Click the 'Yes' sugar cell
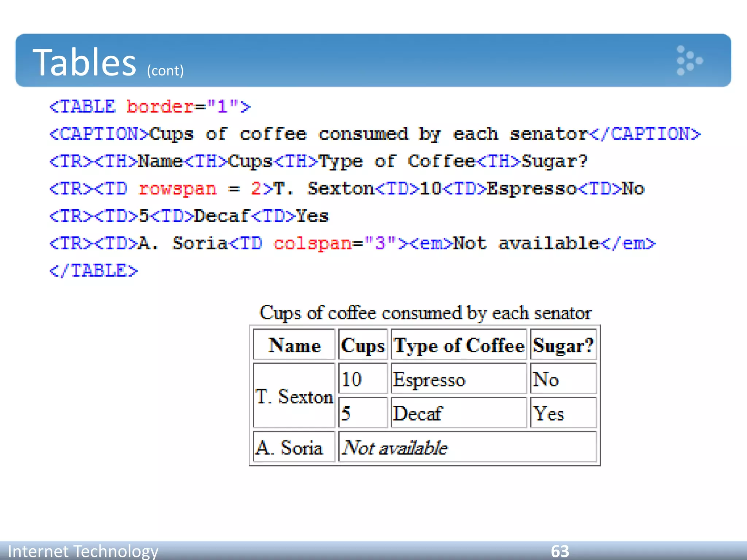The width and height of the screenshot is (747, 560). (564, 413)
